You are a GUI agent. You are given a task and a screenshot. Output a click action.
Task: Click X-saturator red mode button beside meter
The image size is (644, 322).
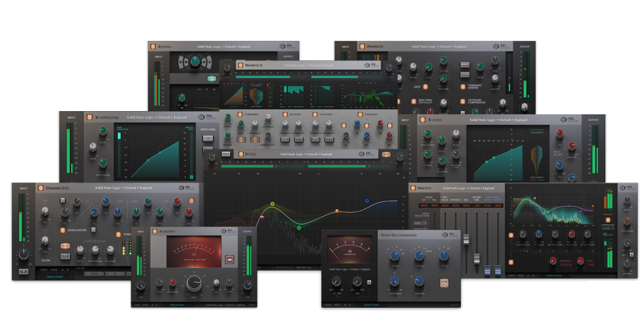(230, 259)
